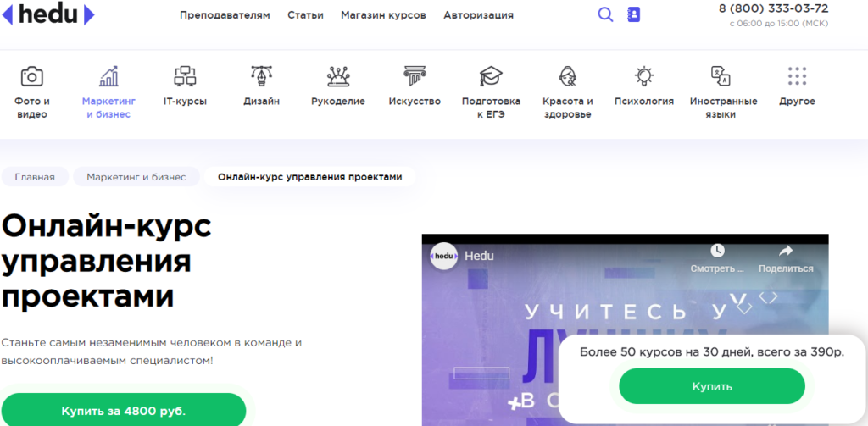Viewport: 868px width, 426px height.
Task: Click the Смотреть позже clock on the video
Action: pyautogui.click(x=717, y=252)
